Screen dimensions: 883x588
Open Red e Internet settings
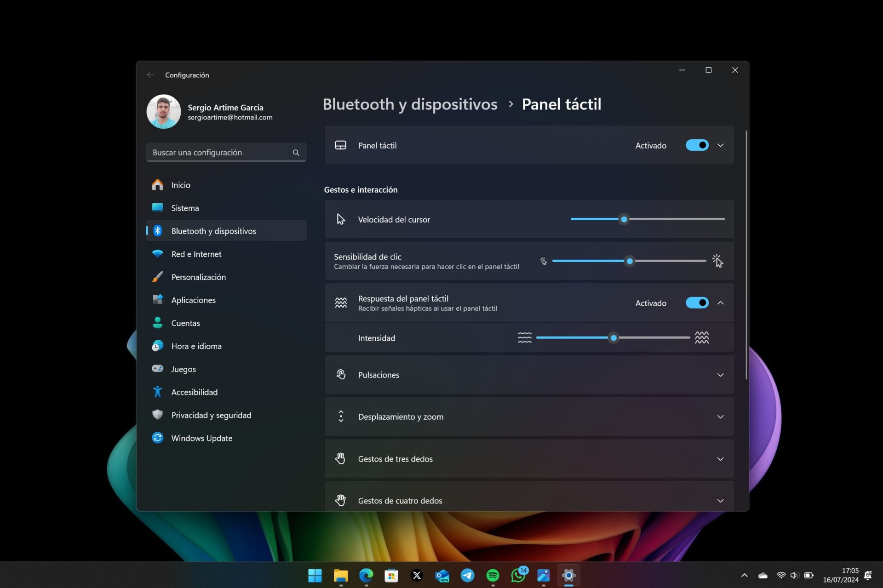[196, 254]
